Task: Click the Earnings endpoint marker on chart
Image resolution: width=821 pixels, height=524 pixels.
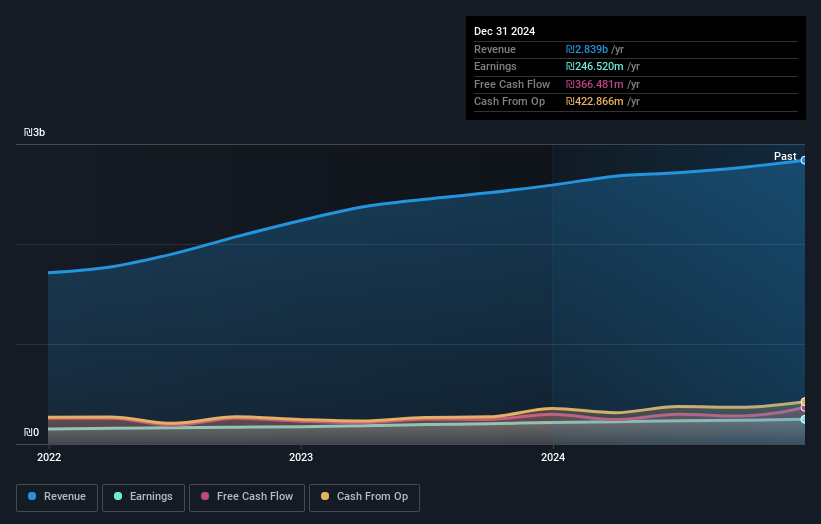Action: coord(804,419)
